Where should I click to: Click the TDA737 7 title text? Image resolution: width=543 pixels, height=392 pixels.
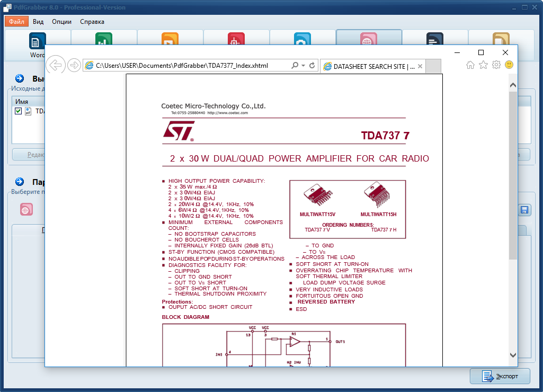385,136
